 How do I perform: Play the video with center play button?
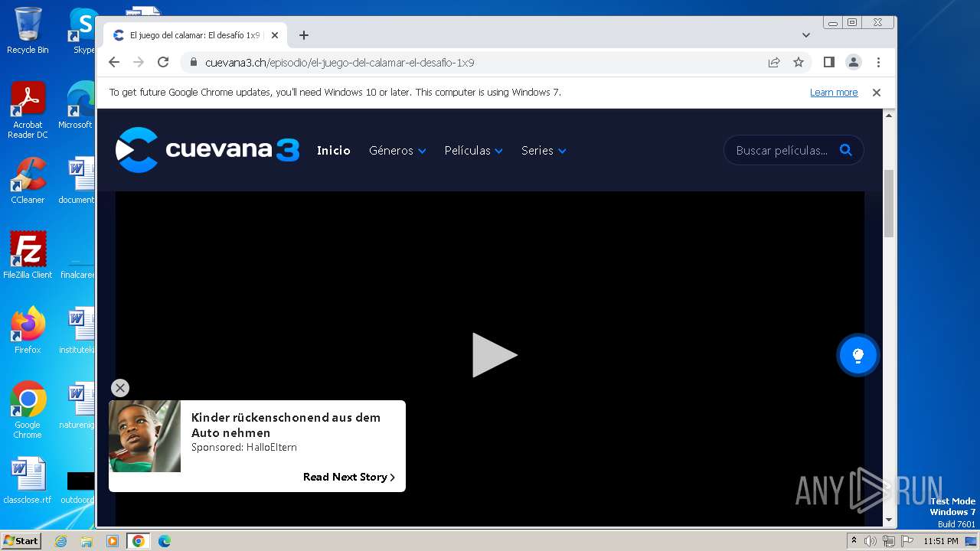point(494,355)
